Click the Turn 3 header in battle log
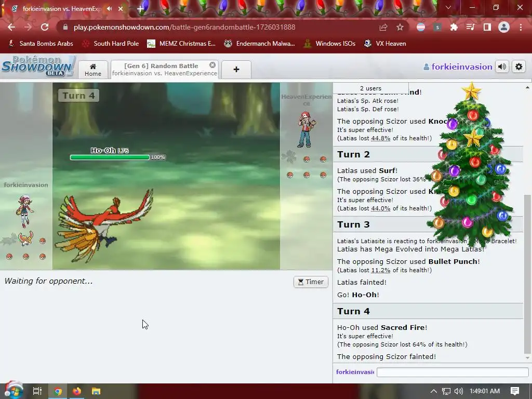 click(353, 224)
